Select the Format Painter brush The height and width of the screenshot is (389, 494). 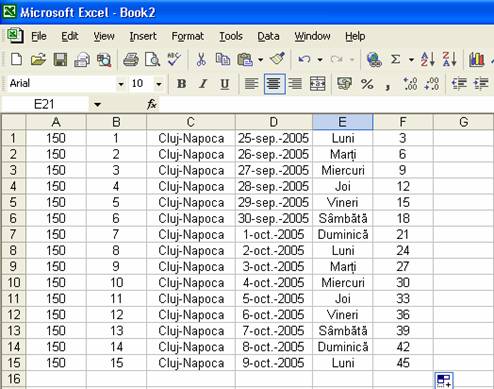point(277,59)
